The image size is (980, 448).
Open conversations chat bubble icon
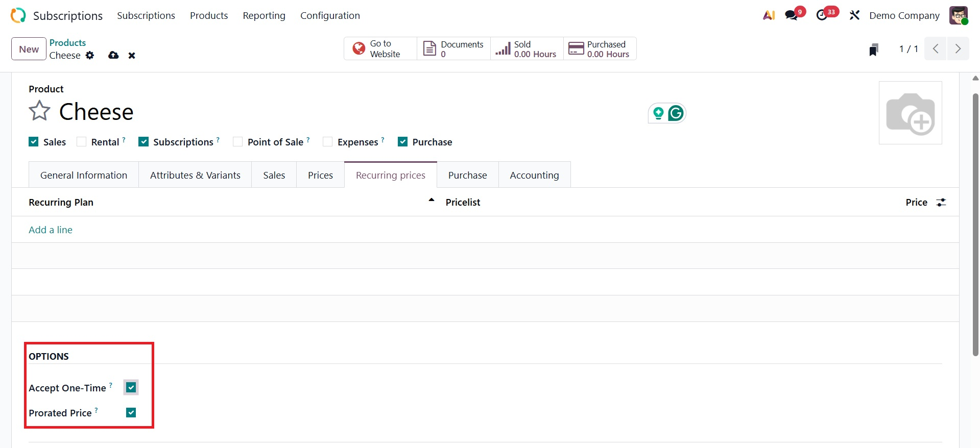pyautogui.click(x=792, y=15)
